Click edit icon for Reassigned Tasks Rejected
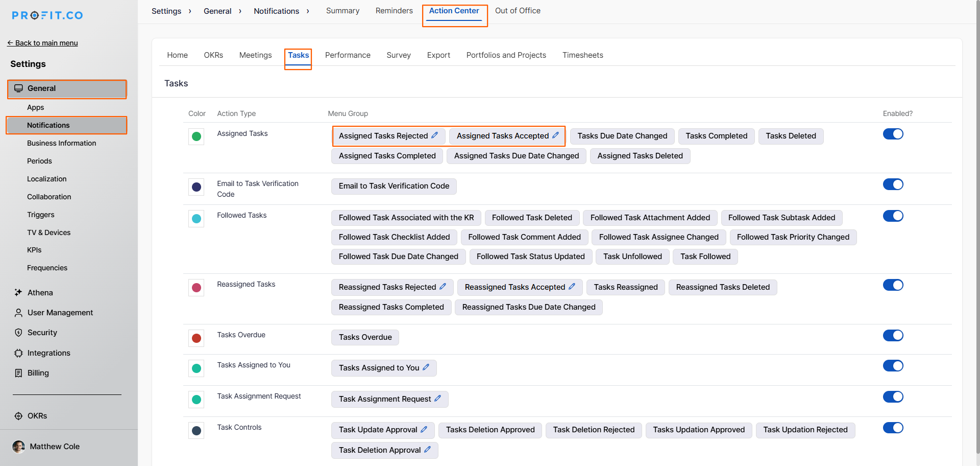The image size is (980, 466). 443,287
